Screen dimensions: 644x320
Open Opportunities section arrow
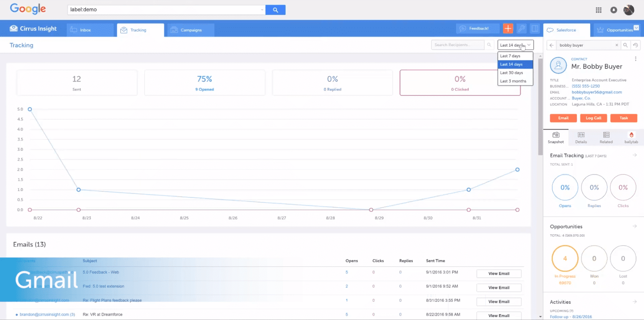(635, 226)
